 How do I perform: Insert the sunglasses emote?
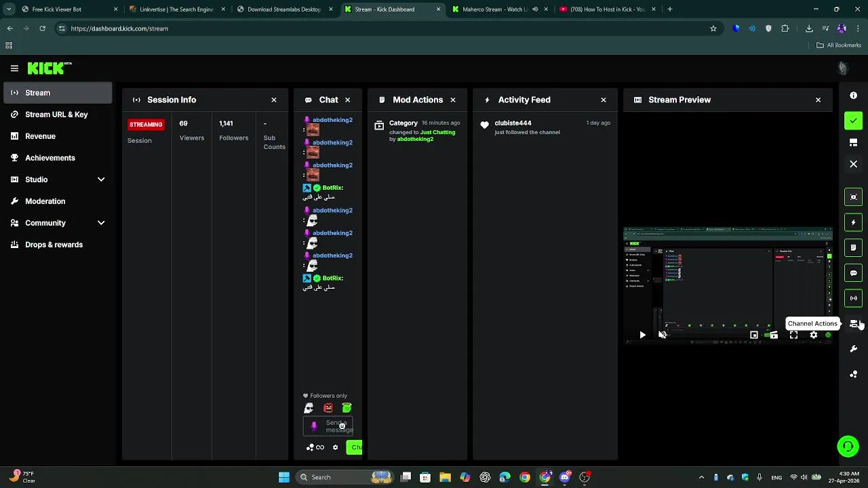[309, 408]
